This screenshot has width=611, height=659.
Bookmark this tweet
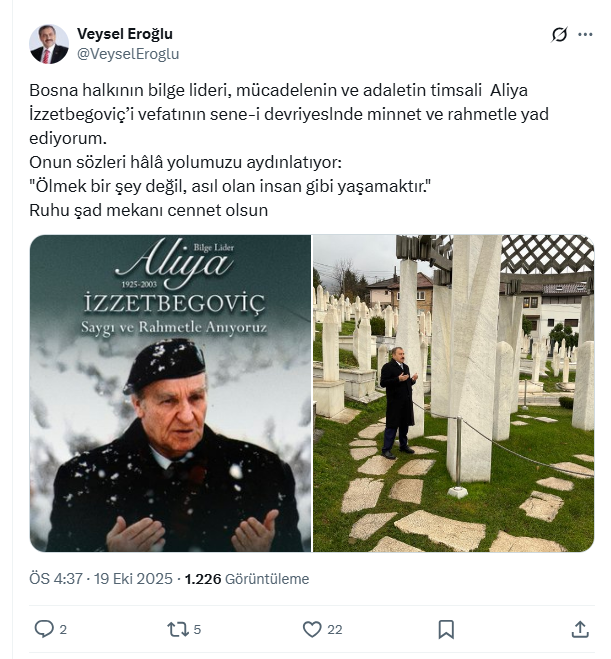[446, 629]
